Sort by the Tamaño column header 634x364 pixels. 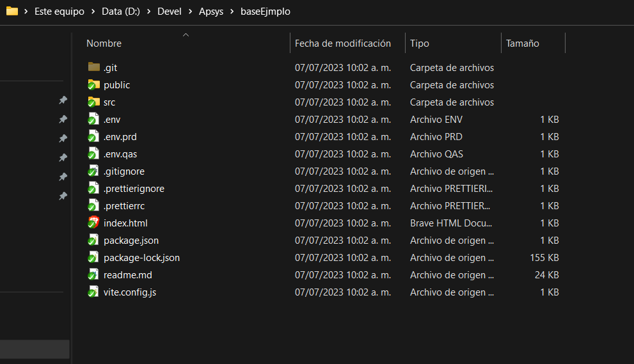(x=522, y=44)
